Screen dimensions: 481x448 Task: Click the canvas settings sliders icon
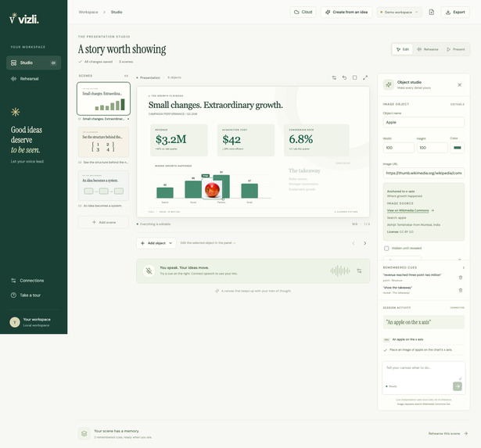(x=334, y=78)
